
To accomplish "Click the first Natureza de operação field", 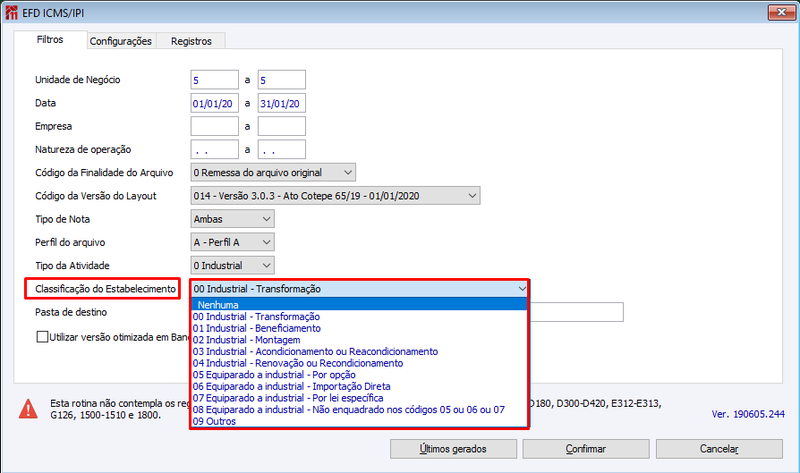I will coord(215,150).
